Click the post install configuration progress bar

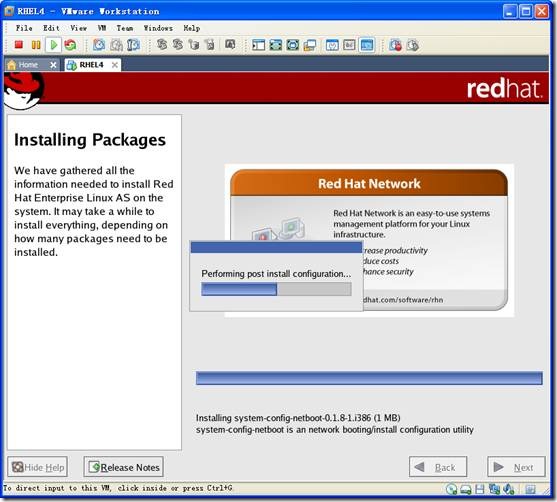pos(276,289)
